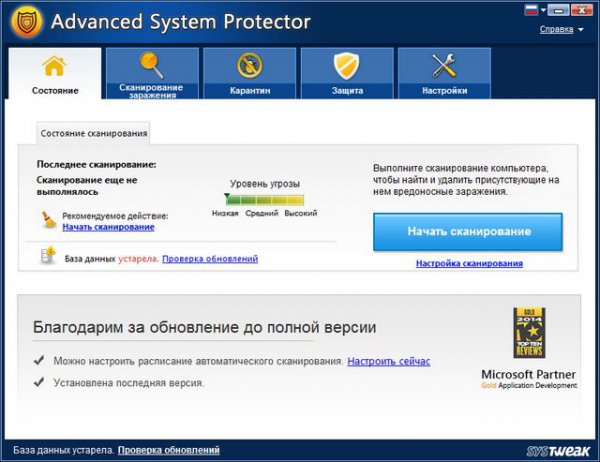600x462 pixels.
Task: Click the database warning icon
Action: click(48, 256)
